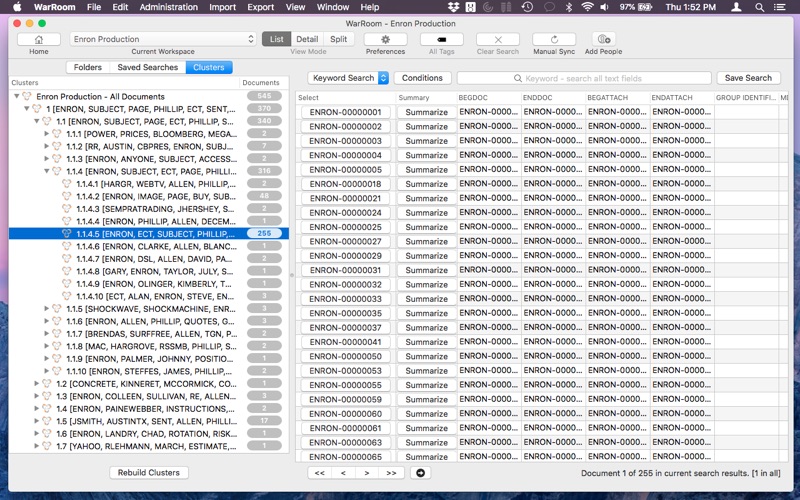Screen dimensions: 800x500
Task: Click cluster icon for 1.1.4.3 SEMPRATRADING row
Action: [66, 209]
